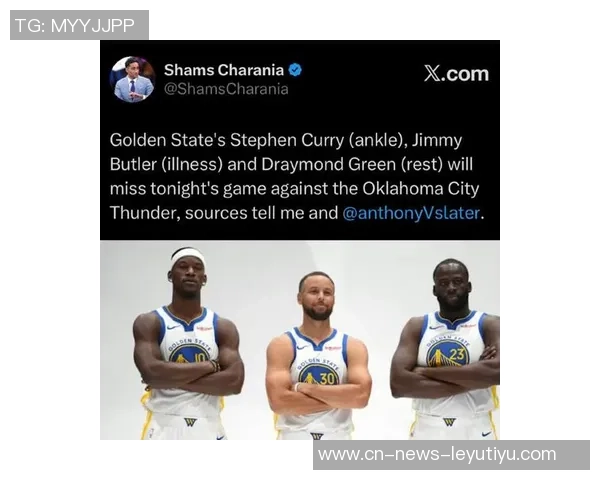
Task: Click the face of the right player
Action: (452, 287)
